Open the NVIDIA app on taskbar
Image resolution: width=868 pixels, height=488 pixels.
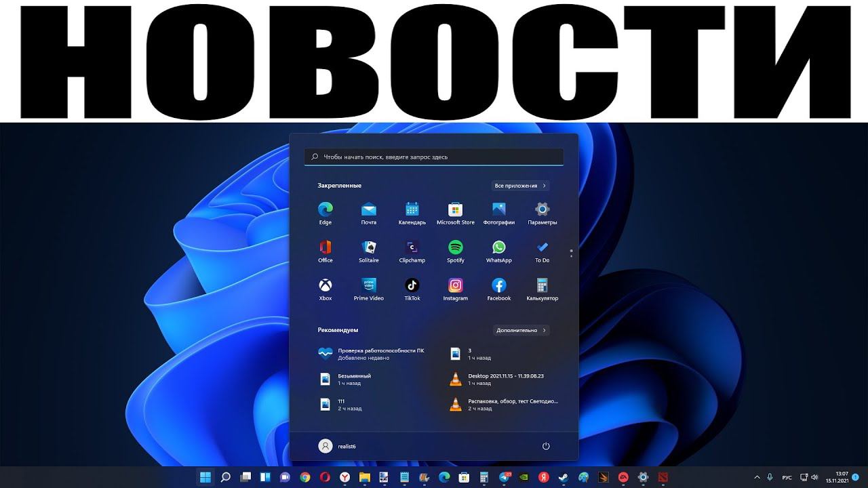coord(524,477)
